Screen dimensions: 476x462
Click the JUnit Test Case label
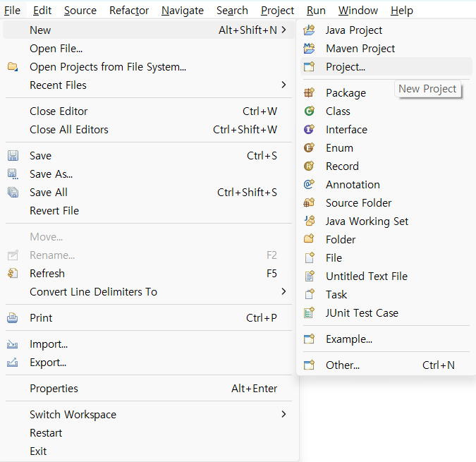(362, 312)
